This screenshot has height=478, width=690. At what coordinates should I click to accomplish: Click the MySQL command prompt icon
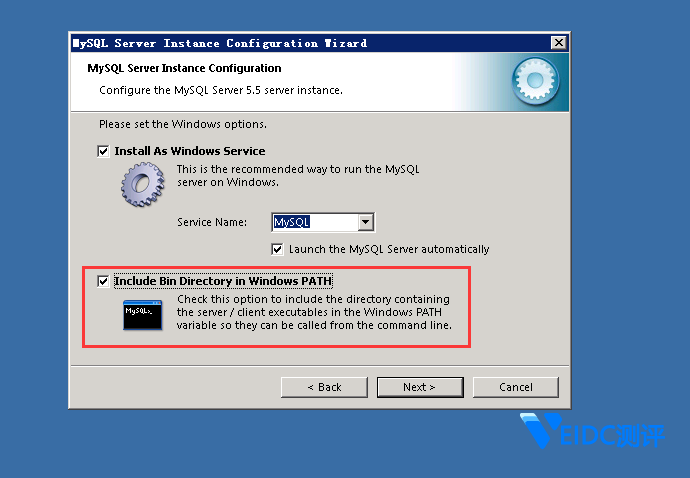142,314
